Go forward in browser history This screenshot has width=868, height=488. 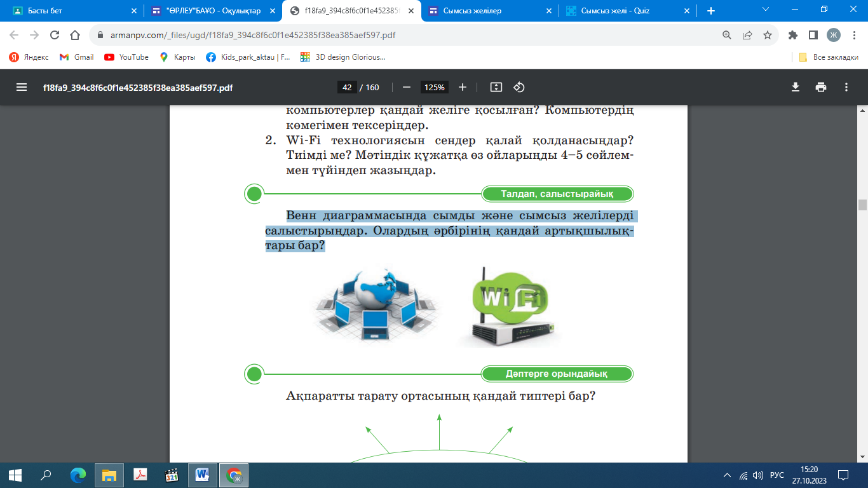(x=34, y=36)
